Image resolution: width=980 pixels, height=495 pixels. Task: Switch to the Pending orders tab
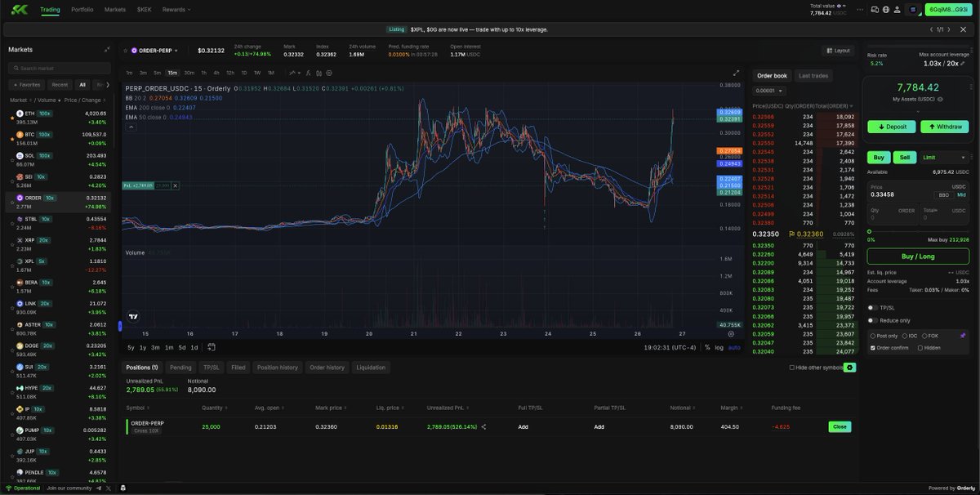tap(181, 368)
